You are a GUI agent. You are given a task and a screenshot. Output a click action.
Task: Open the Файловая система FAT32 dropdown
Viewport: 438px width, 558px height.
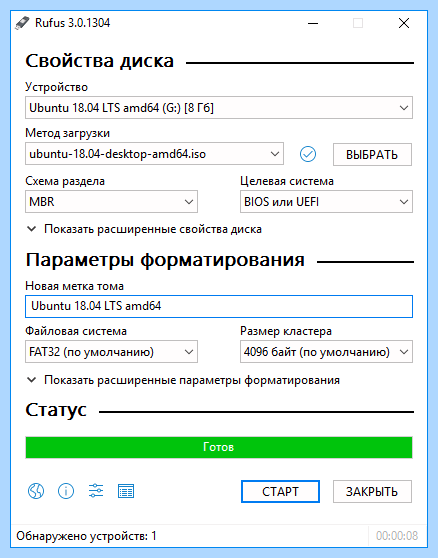[111, 352]
